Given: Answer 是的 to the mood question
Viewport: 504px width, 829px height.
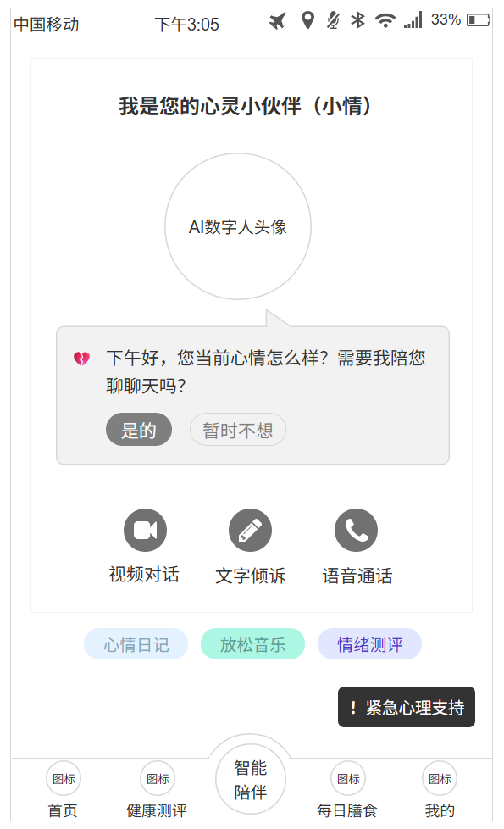Looking at the screenshot, I should 138,429.
